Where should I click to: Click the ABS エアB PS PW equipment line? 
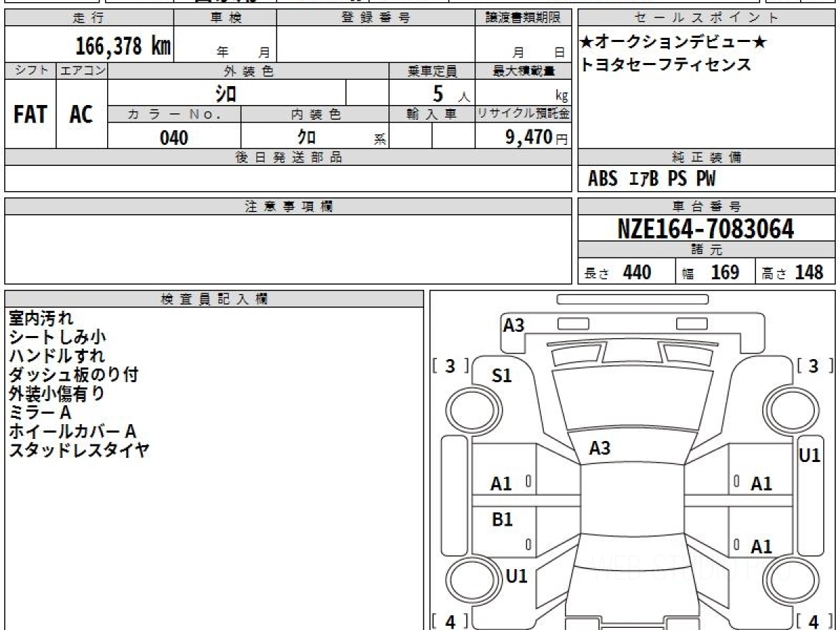652,179
